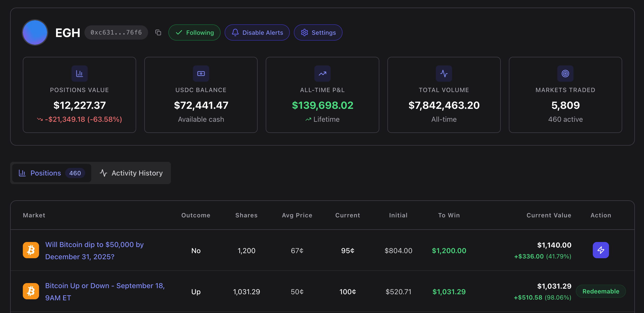Click the pulse icon above Total Volume
Image resolution: width=644 pixels, height=313 pixels.
click(444, 74)
